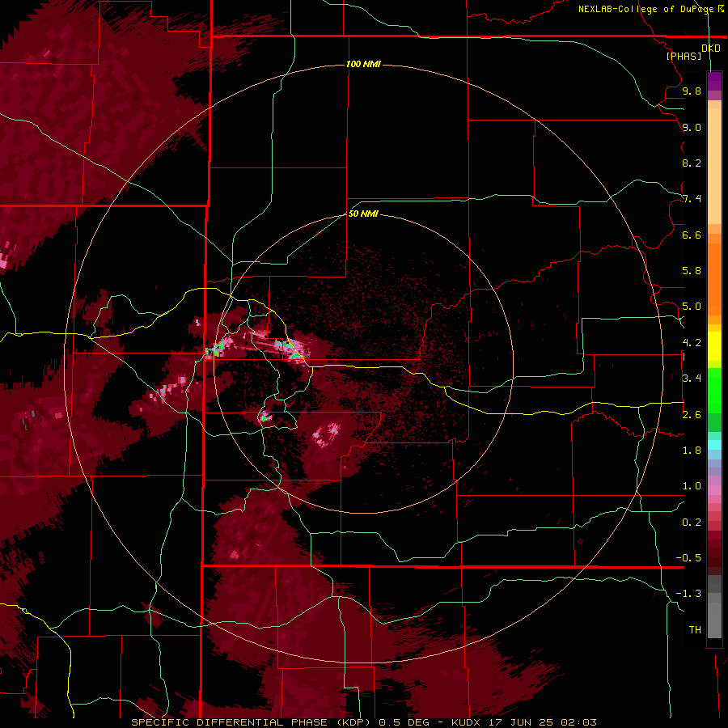Image resolution: width=728 pixels, height=728 pixels.
Task: Click the 6.6 value on the color scale
Action: pos(692,235)
